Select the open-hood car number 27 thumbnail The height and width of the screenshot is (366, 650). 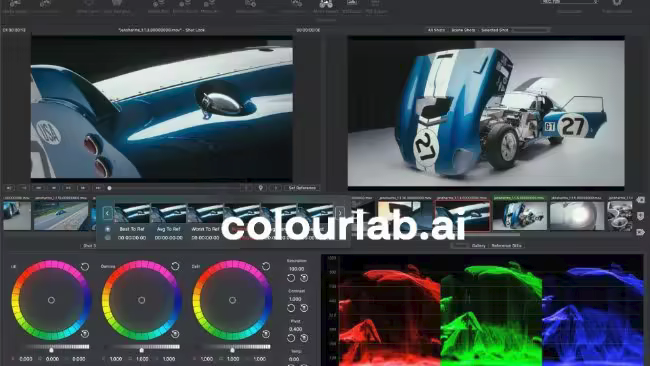tap(520, 216)
